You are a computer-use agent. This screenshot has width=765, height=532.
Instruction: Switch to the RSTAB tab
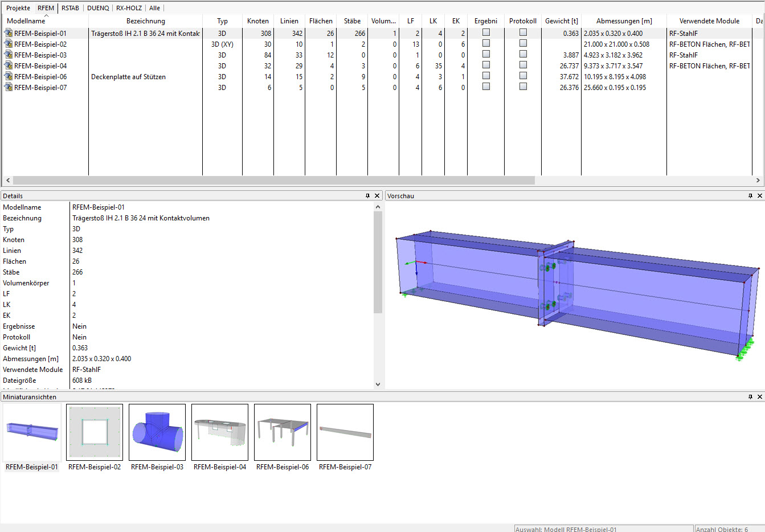click(x=71, y=8)
